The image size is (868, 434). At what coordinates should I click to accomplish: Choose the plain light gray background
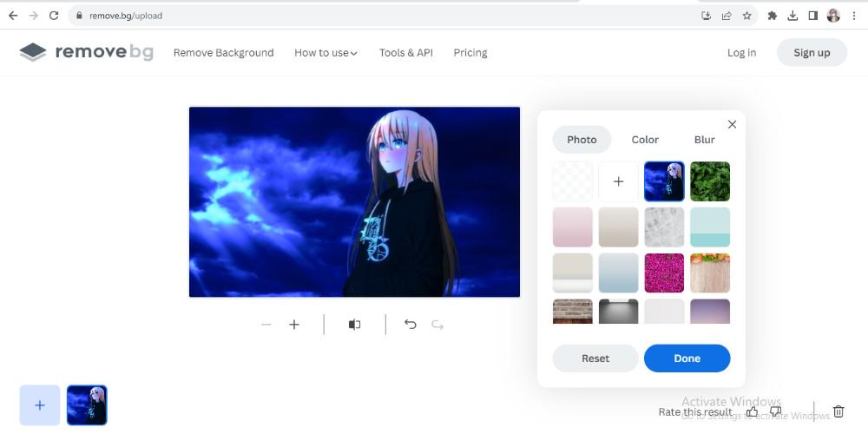664,312
